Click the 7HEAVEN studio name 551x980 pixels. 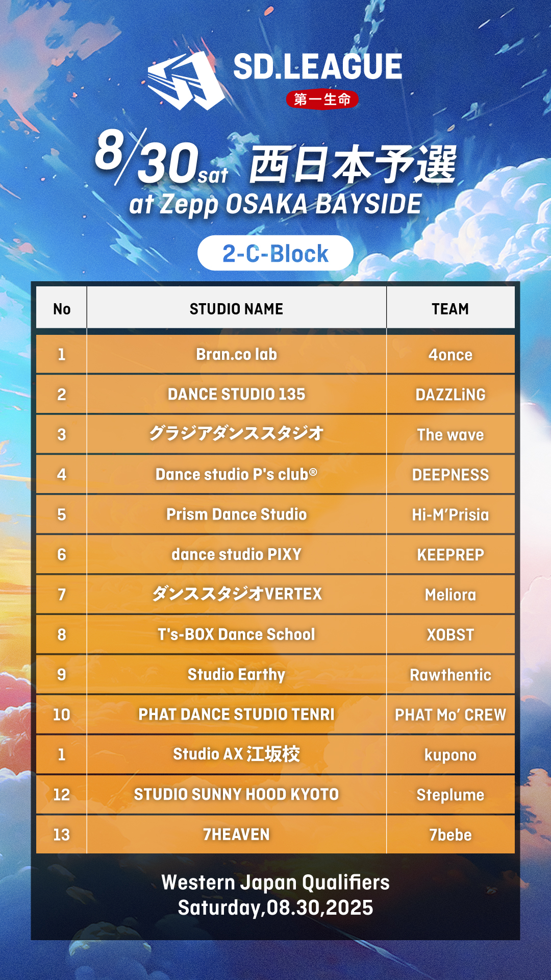coord(236,835)
